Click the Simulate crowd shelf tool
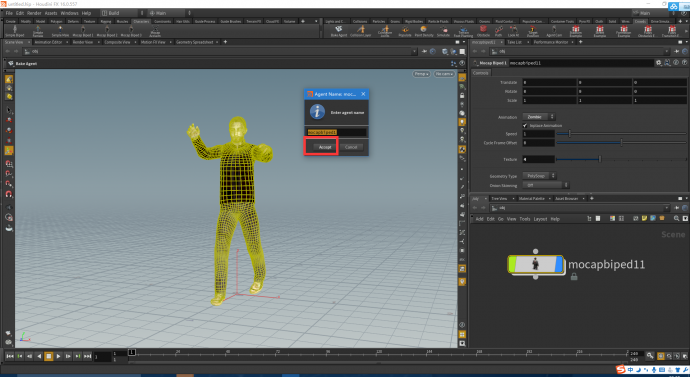The width and height of the screenshot is (690, 377). 444,31
